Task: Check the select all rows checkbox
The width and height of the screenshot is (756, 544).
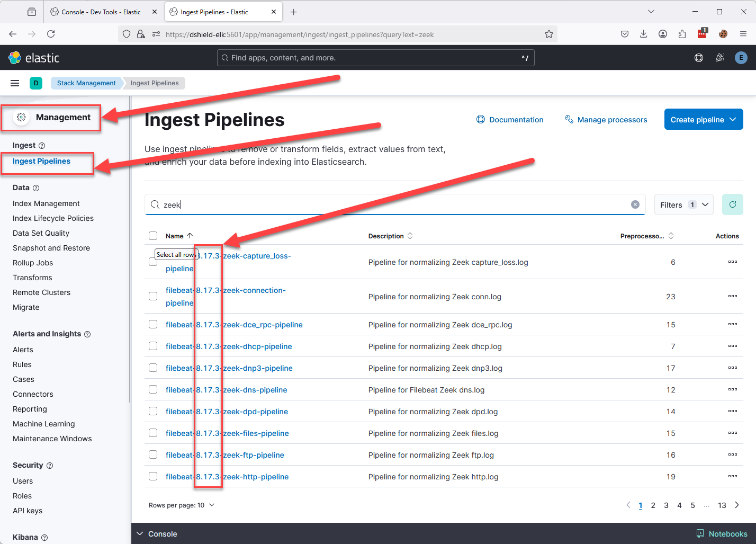Action: point(153,236)
